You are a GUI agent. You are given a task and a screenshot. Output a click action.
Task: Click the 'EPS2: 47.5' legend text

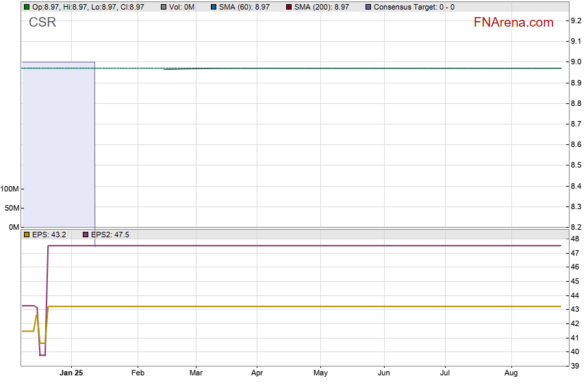coord(110,235)
